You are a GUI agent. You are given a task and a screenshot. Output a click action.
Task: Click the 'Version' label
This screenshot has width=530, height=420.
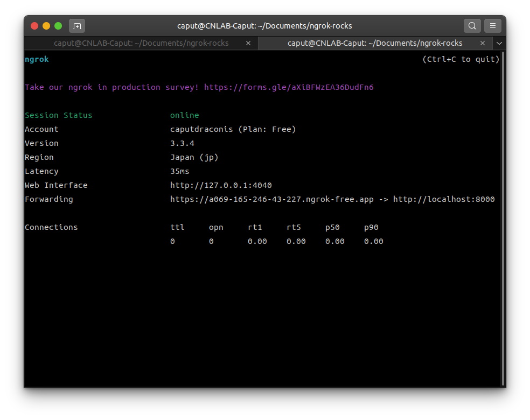41,143
